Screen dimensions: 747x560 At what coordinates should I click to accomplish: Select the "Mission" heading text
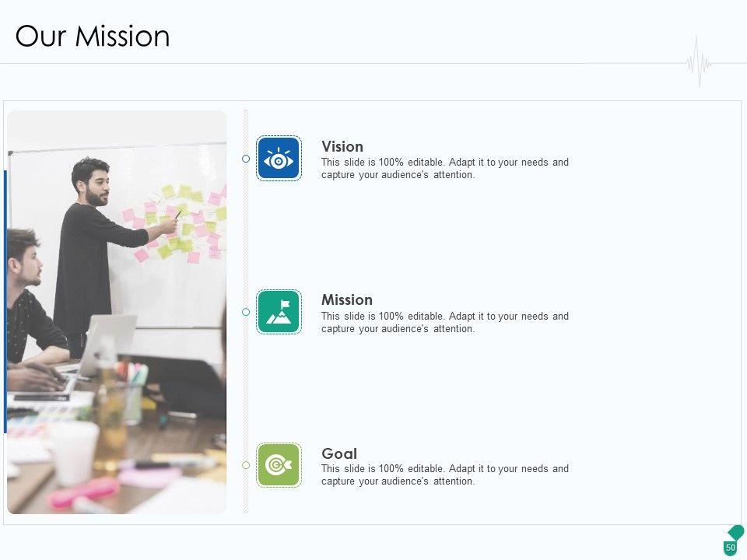[347, 299]
